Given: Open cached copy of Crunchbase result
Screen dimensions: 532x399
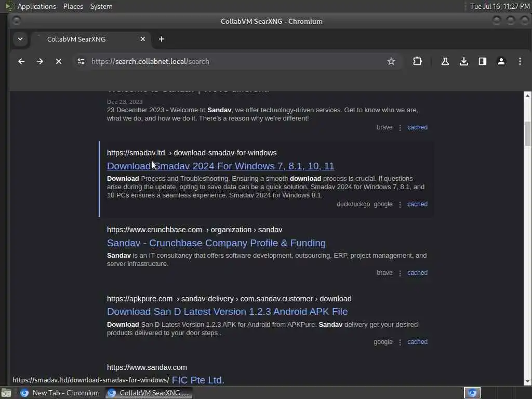Looking at the screenshot, I should (x=417, y=273).
